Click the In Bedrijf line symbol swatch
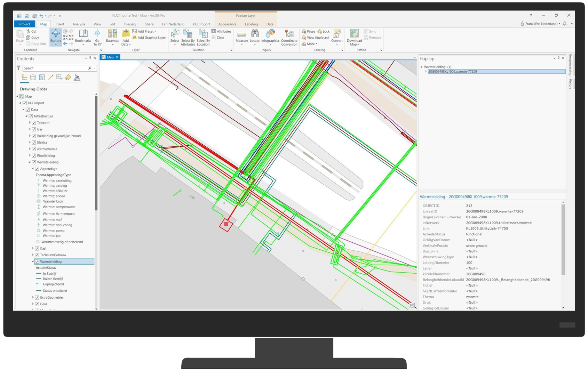The width and height of the screenshot is (588, 371). pos(38,274)
